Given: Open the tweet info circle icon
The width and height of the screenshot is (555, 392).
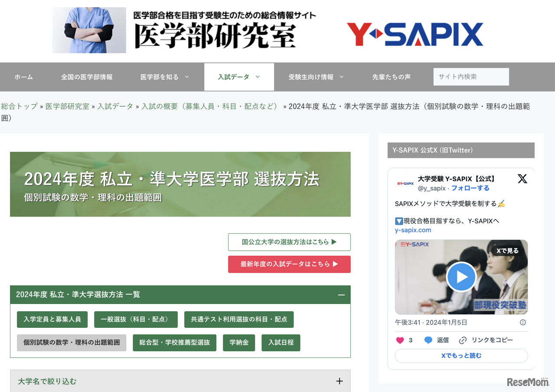Looking at the screenshot, I should tap(522, 322).
